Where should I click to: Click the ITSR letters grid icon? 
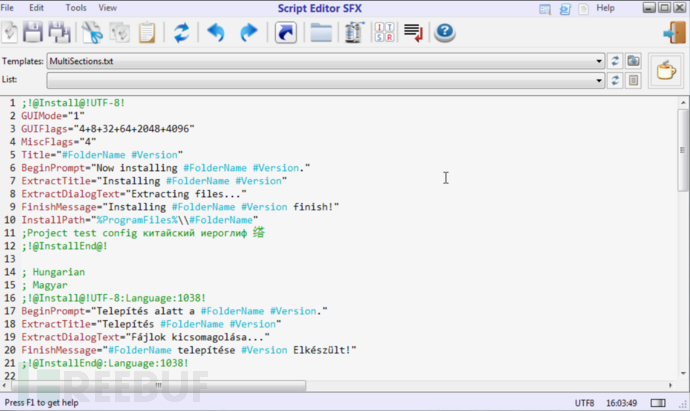click(x=384, y=32)
